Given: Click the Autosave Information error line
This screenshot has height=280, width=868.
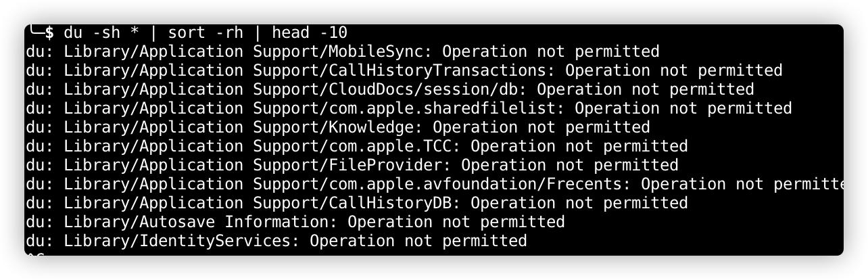Looking at the screenshot, I should click(295, 222).
